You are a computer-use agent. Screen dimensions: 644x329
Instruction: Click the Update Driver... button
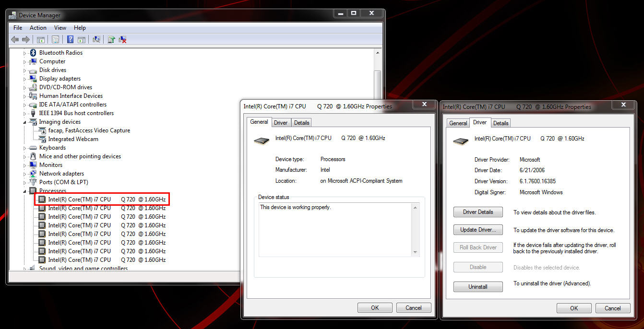coord(478,230)
